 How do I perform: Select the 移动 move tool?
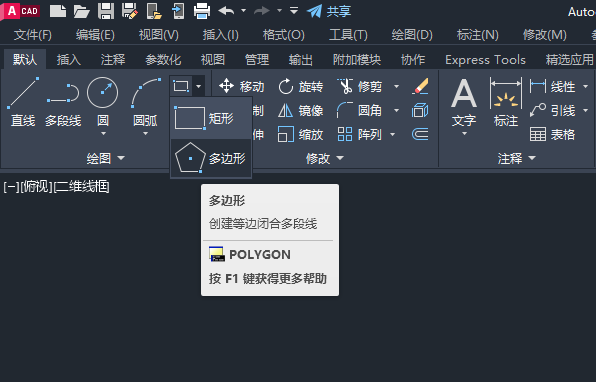pyautogui.click(x=241, y=86)
